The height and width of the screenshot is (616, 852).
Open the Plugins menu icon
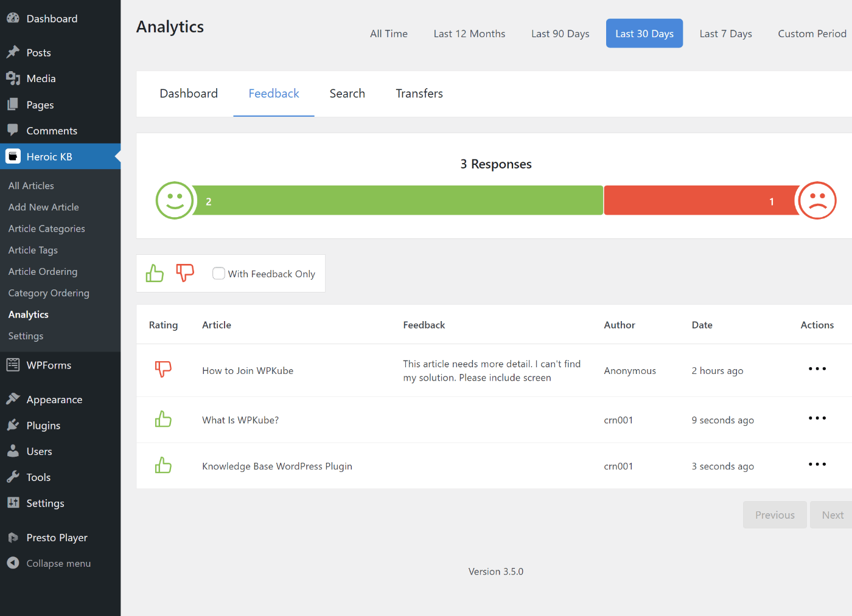[13, 425]
